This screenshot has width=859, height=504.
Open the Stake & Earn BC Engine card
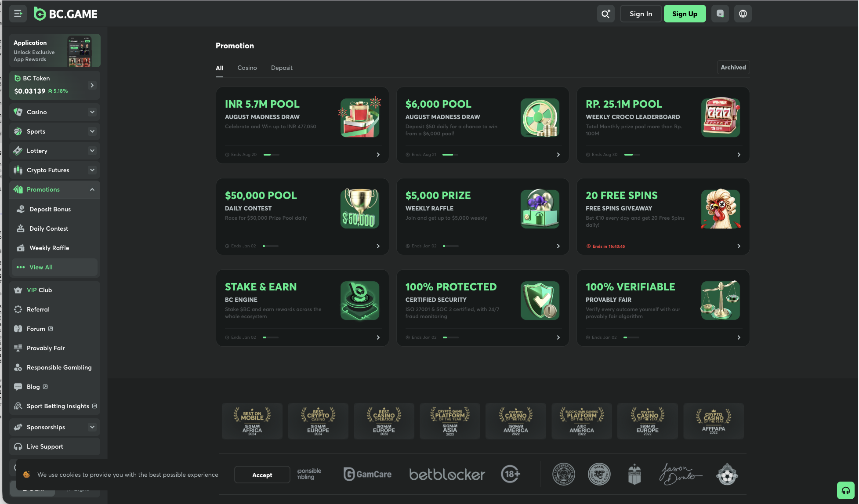302,308
